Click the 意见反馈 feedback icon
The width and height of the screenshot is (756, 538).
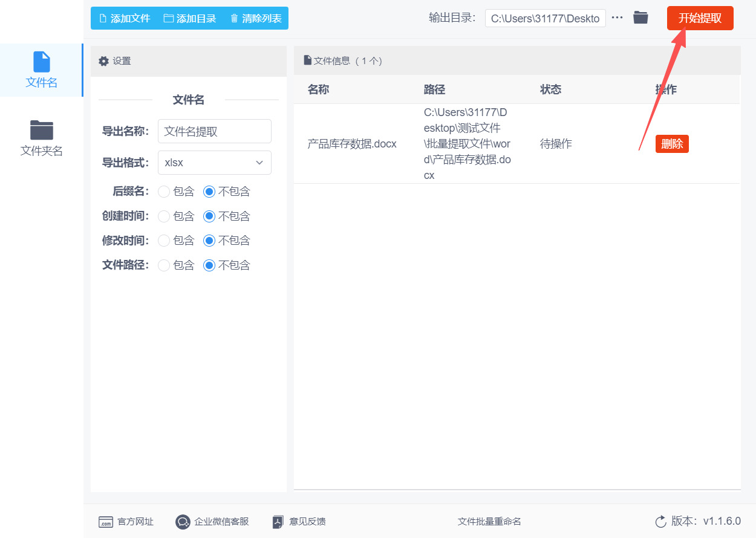pos(278,522)
